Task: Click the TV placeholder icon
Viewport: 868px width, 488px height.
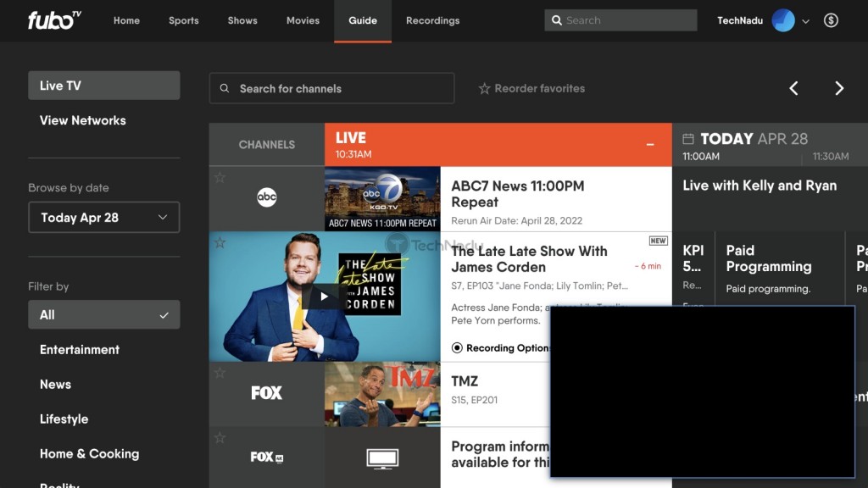Action: pyautogui.click(x=382, y=458)
